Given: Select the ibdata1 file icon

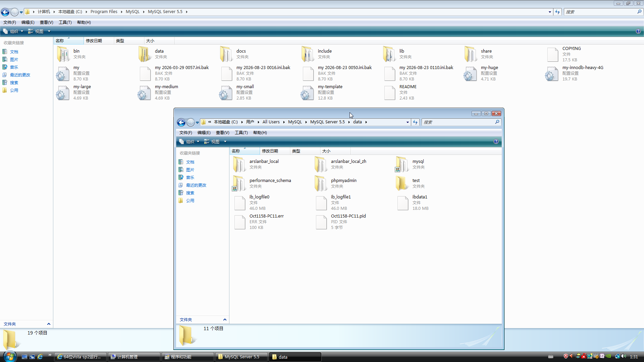Looking at the screenshot, I should [x=402, y=203].
